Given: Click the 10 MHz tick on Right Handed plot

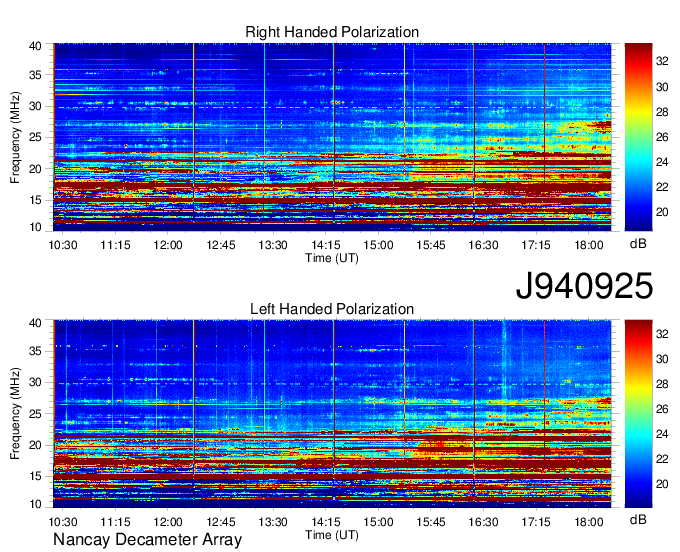Looking at the screenshot, I should pyautogui.click(x=35, y=227).
